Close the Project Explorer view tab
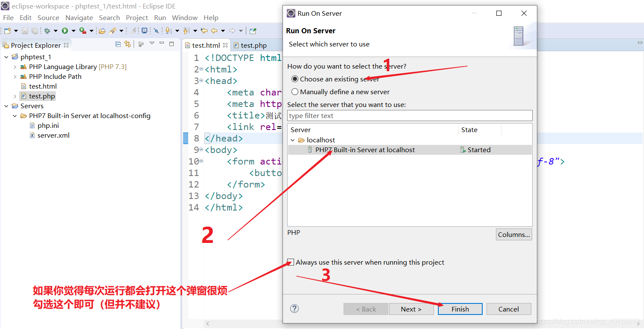Image resolution: width=644 pixels, height=329 pixels. pos(66,45)
